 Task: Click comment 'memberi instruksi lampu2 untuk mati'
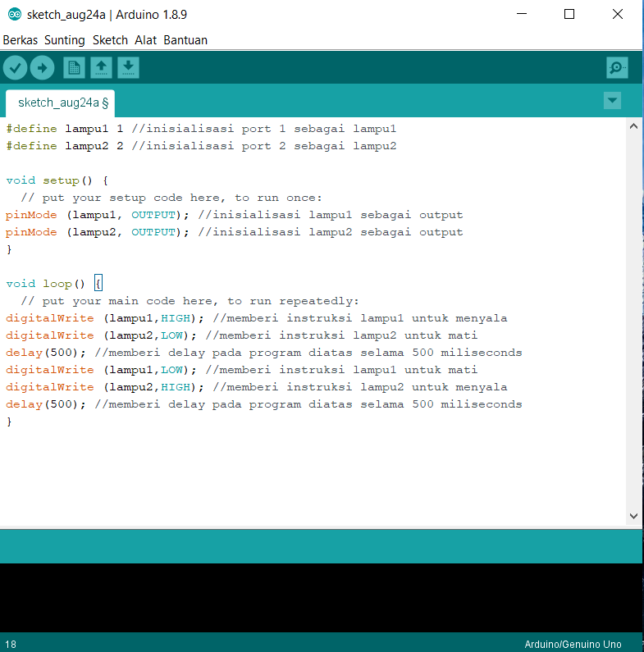(x=341, y=335)
